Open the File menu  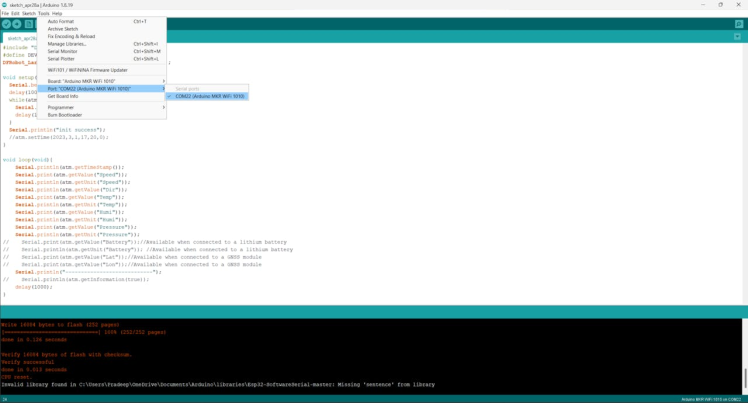click(5, 13)
